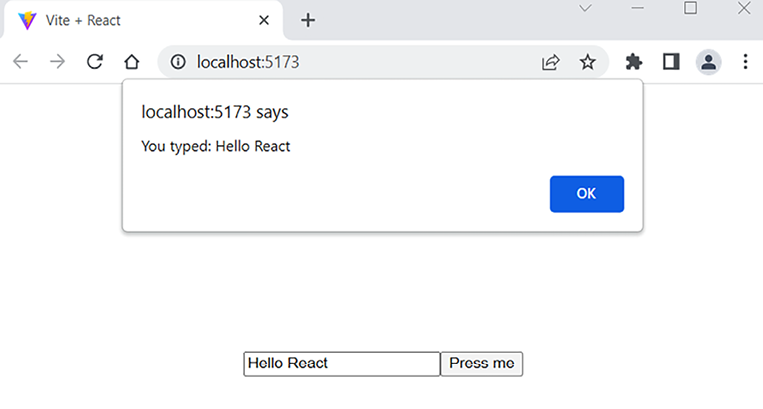Open the Home page icon
Image resolution: width=763 pixels, height=409 pixels.
tap(132, 62)
